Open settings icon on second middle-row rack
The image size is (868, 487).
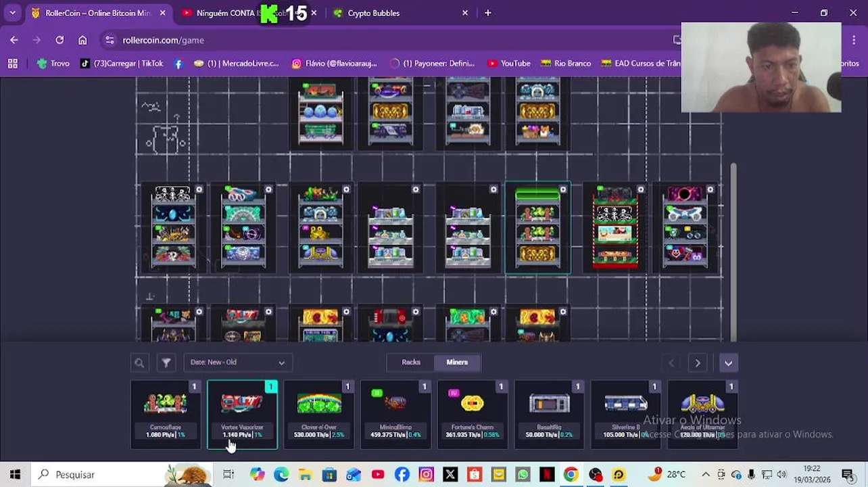tap(268, 189)
